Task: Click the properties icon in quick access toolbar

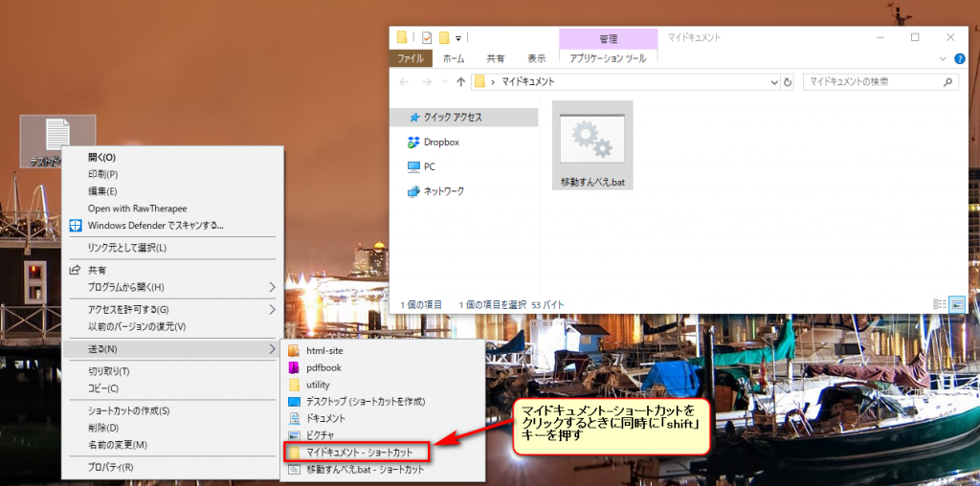Action: (426, 38)
